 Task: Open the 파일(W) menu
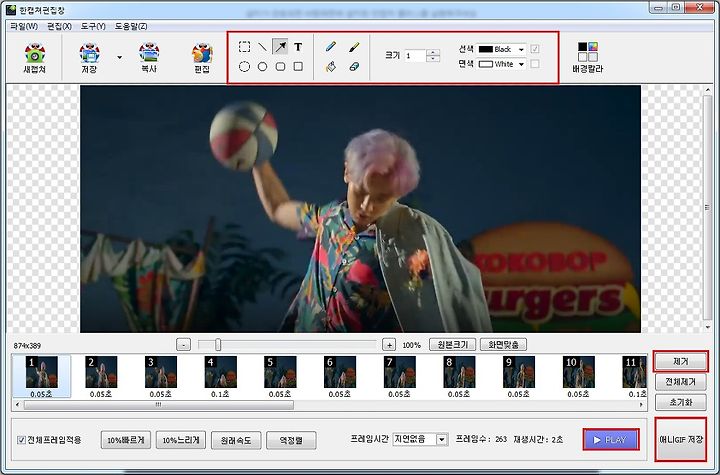24,26
